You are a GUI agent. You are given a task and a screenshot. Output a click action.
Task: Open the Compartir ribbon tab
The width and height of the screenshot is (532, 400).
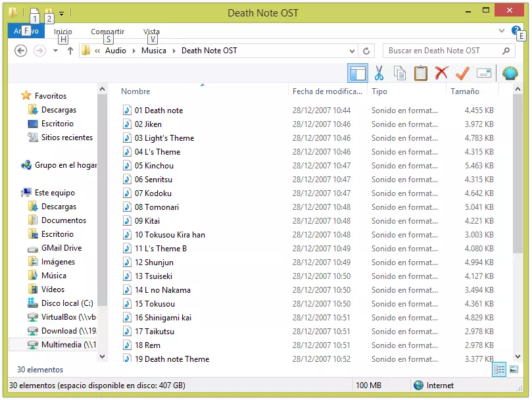point(107,32)
